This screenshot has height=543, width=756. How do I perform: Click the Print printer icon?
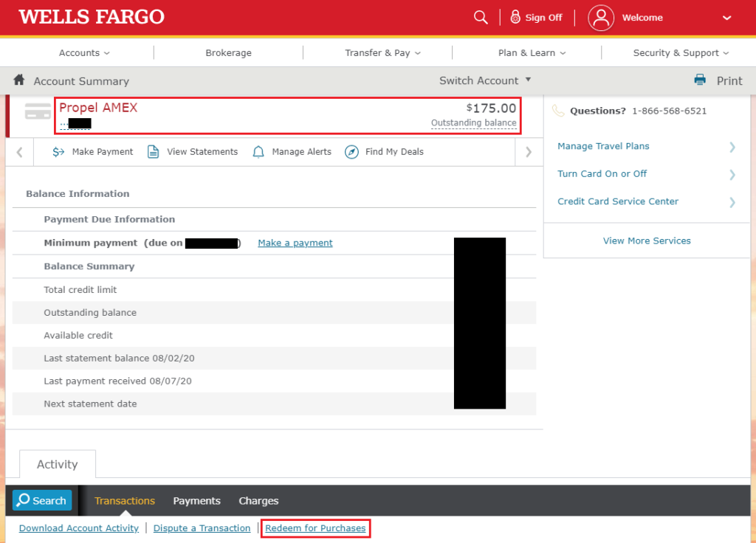[x=698, y=80]
